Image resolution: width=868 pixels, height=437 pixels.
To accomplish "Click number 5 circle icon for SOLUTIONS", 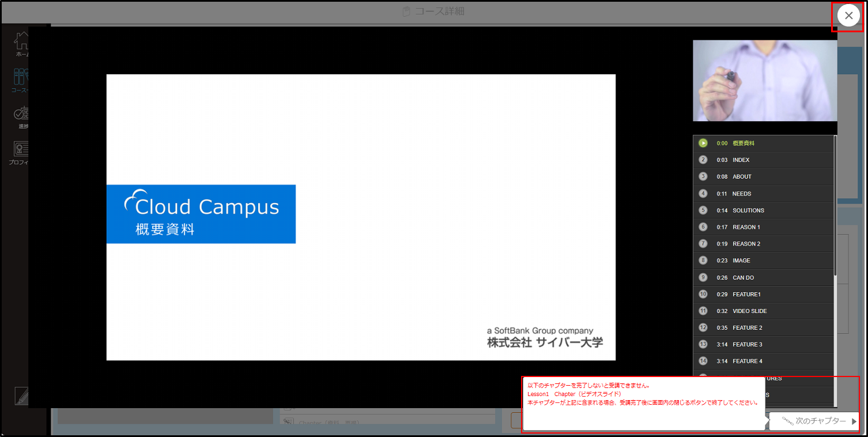I will [703, 210].
